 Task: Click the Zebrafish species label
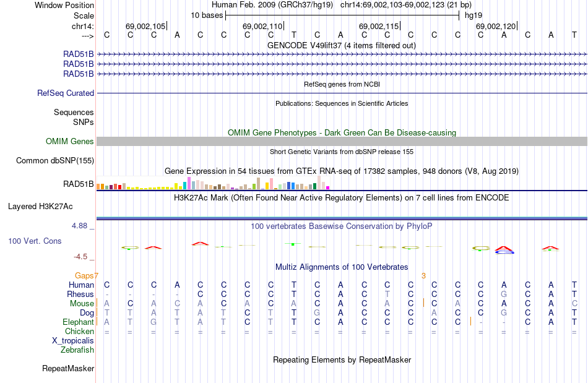click(77, 350)
